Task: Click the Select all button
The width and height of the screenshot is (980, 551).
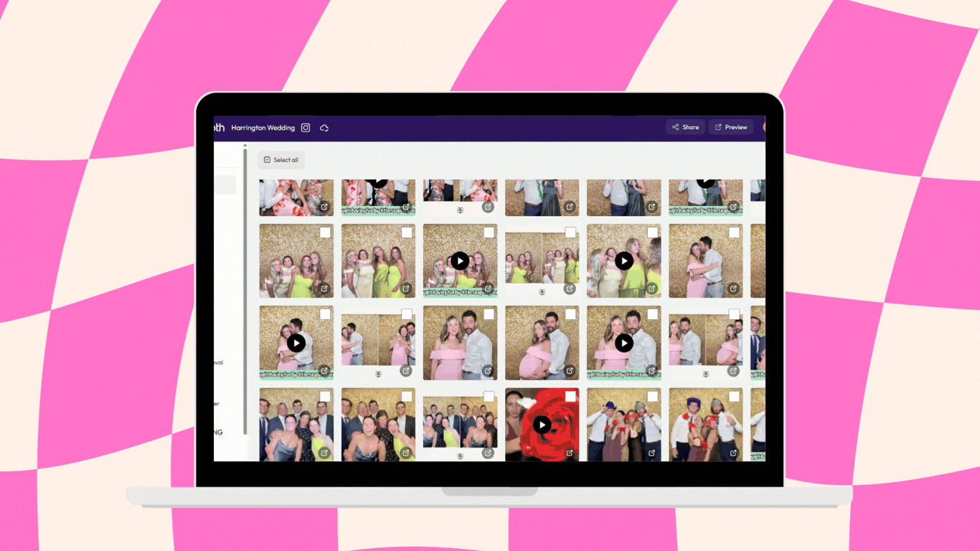Action: click(281, 160)
